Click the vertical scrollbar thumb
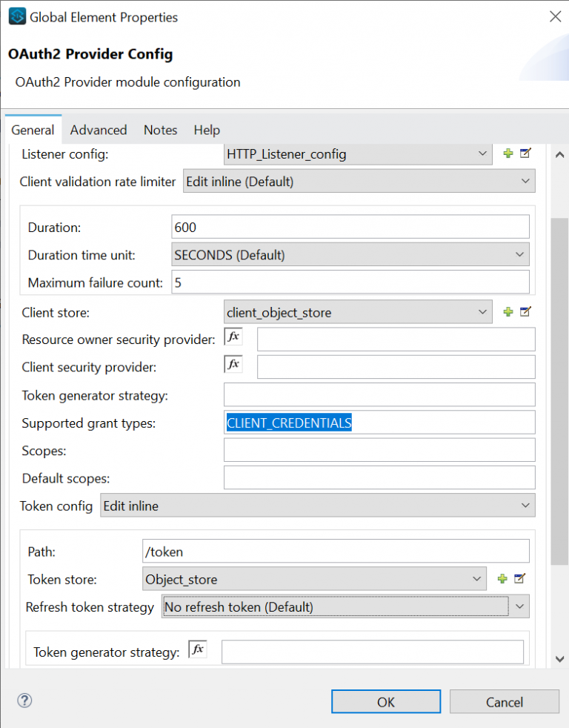569x728 pixels. coord(560,385)
